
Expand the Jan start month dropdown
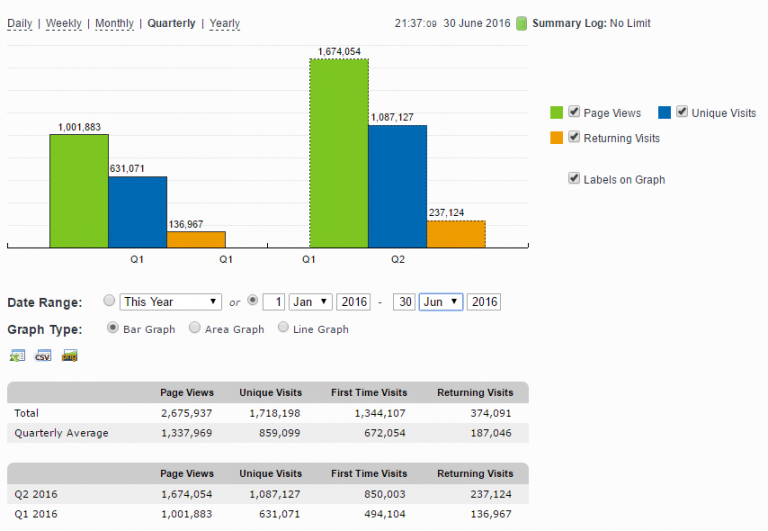[x=311, y=302]
